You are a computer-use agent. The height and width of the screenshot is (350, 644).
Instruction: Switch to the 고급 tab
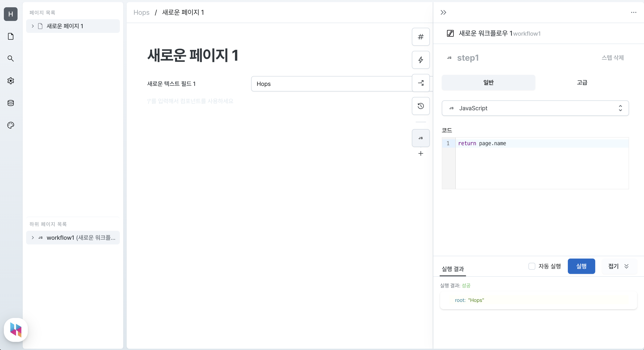(x=582, y=82)
